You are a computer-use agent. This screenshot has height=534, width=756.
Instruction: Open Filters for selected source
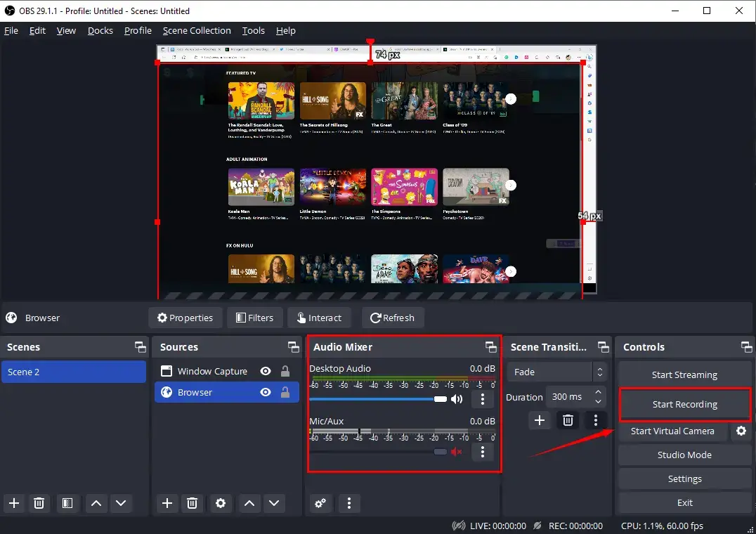[x=255, y=318]
